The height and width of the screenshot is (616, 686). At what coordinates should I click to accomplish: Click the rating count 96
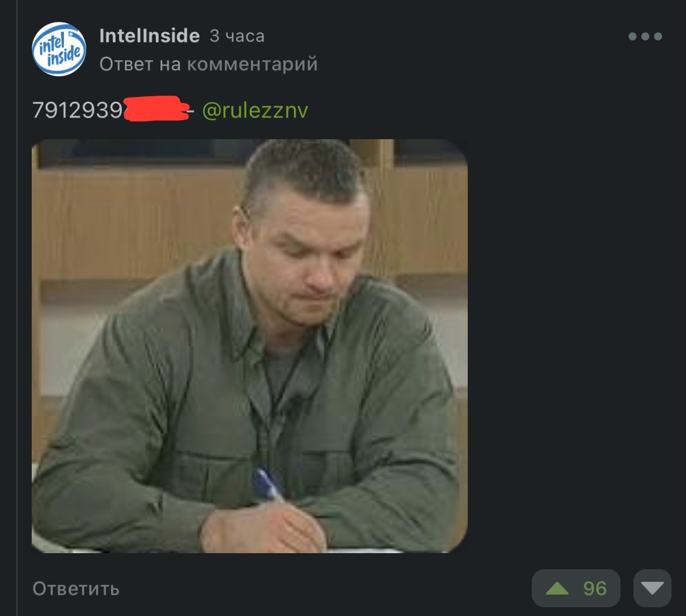[x=595, y=588]
